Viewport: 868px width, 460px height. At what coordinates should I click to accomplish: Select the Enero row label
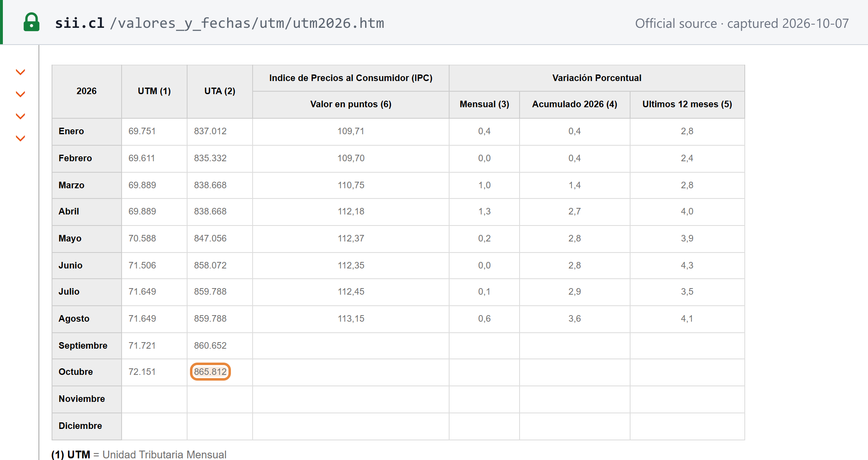point(71,131)
